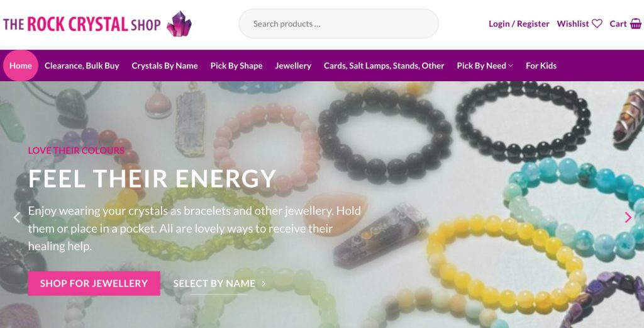Click the Feel Their Energy hero banner
Viewport: 644px width, 328px height.
pos(322,204)
